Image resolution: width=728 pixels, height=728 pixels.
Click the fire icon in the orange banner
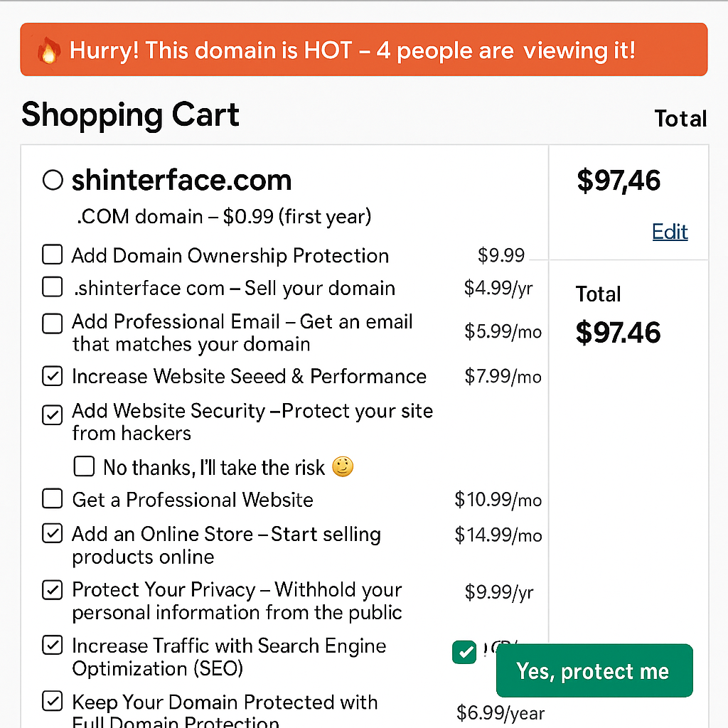(x=49, y=50)
